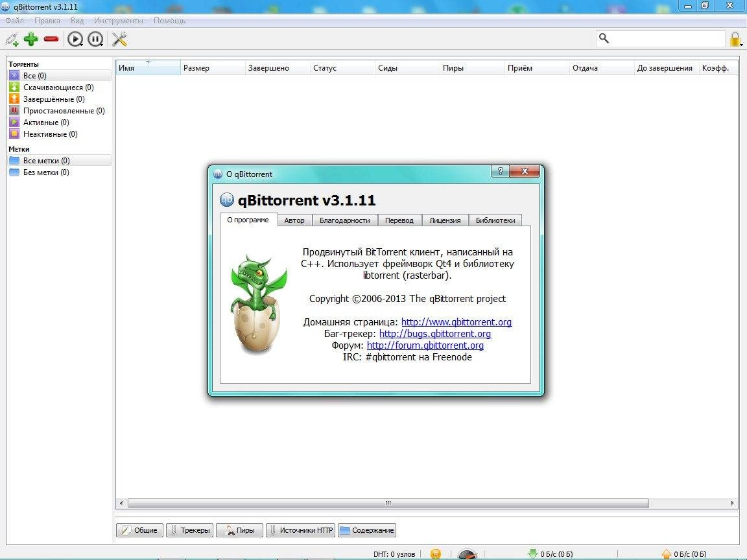Image resolution: width=747 pixels, height=560 pixels.
Task: Click the horizontal scrollbar thumb
Action: coord(388,503)
